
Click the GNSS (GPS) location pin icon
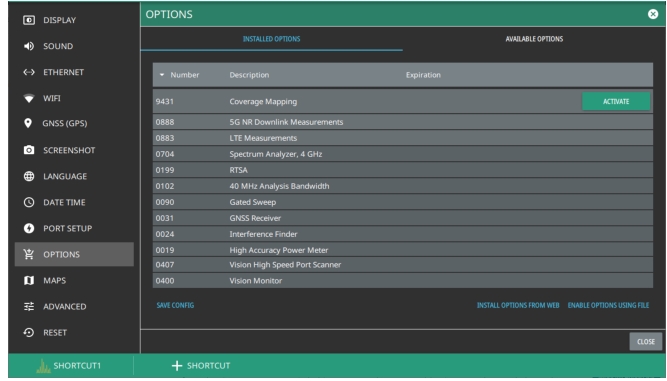point(28,123)
